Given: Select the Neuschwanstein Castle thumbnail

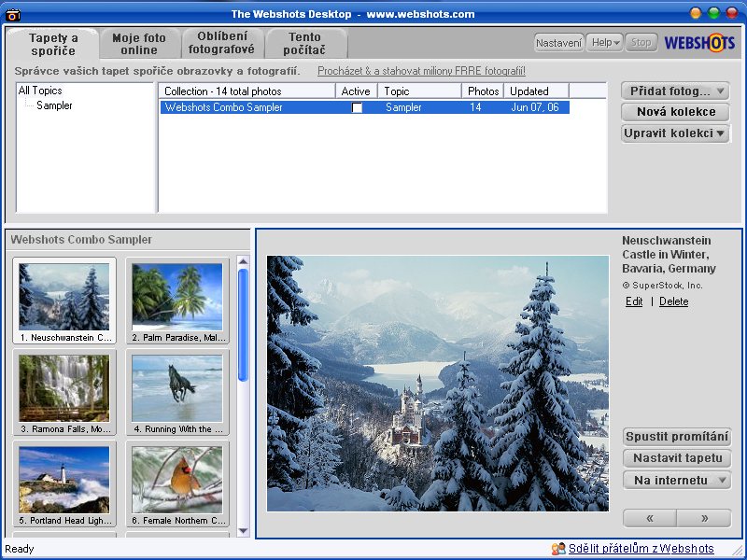Looking at the screenshot, I should pyautogui.click(x=64, y=301).
